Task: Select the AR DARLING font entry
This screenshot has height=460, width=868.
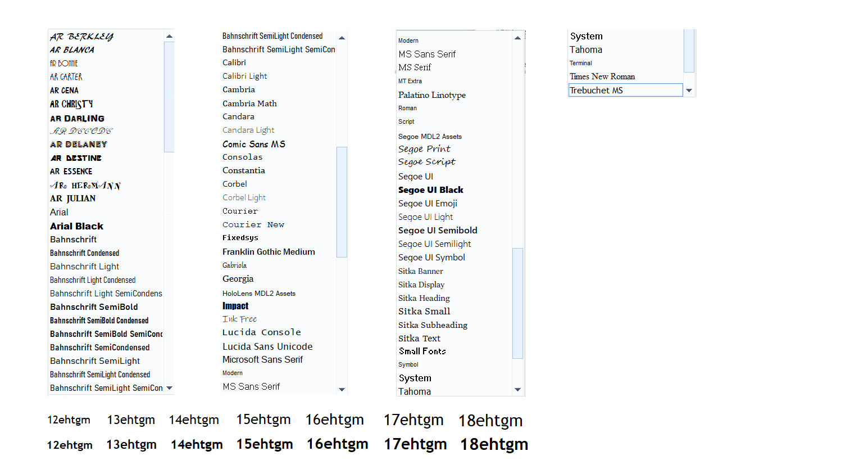Action: click(77, 119)
